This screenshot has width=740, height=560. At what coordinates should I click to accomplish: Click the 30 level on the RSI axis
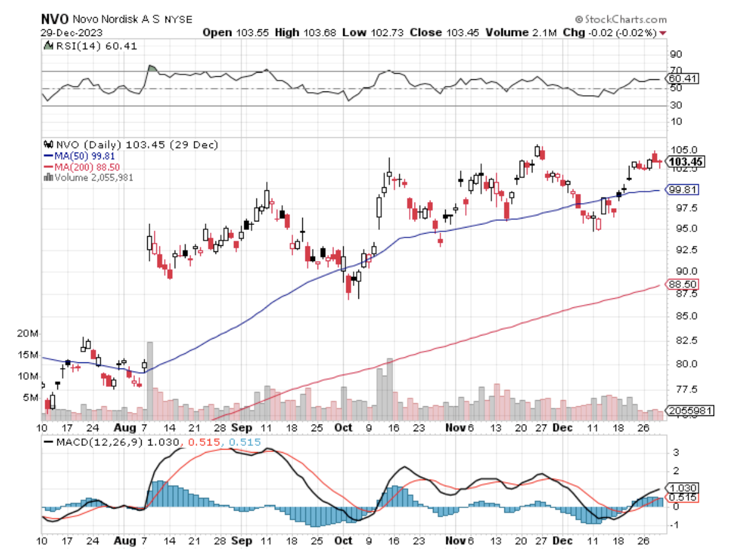pos(677,106)
